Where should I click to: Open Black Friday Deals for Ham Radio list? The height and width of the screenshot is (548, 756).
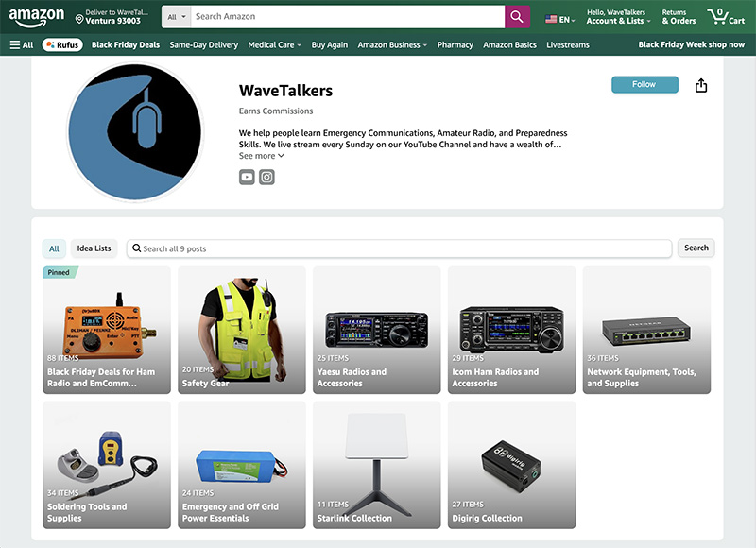107,330
